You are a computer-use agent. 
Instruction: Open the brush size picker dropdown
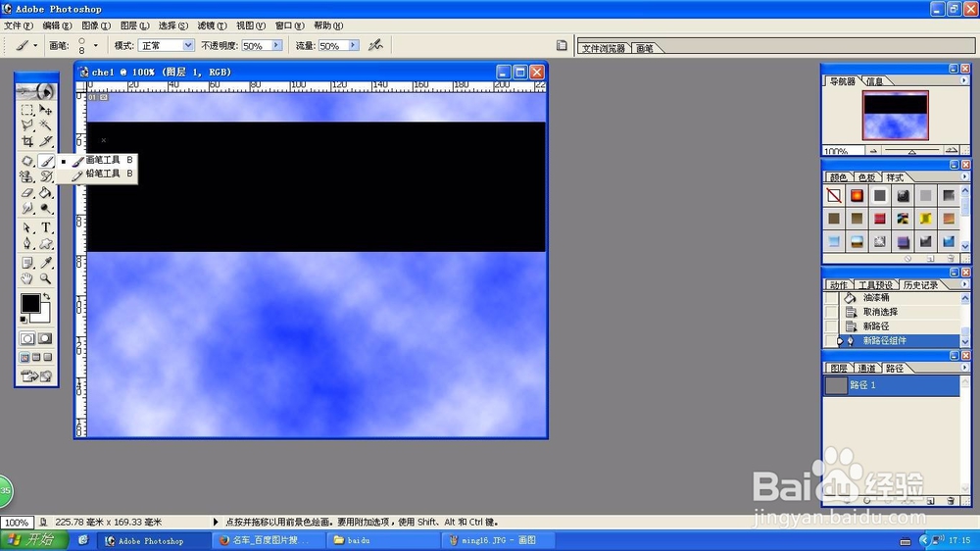(x=96, y=45)
